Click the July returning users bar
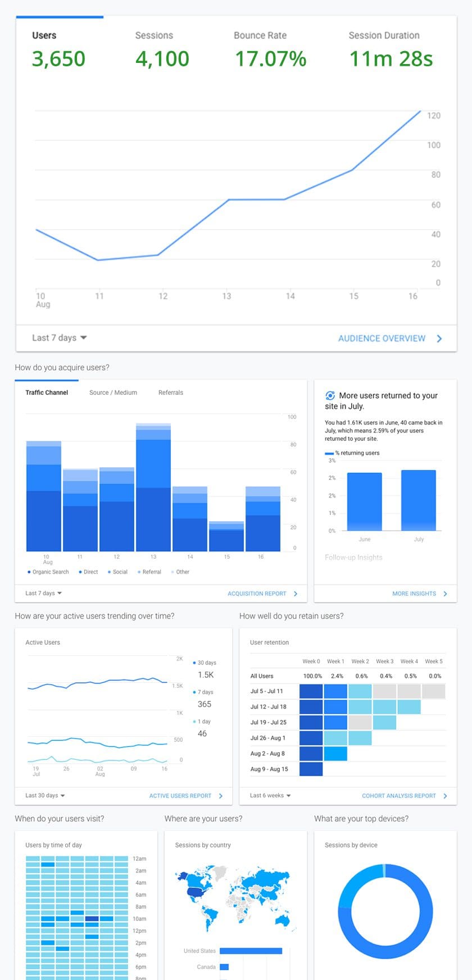The image size is (472, 980). (x=419, y=500)
